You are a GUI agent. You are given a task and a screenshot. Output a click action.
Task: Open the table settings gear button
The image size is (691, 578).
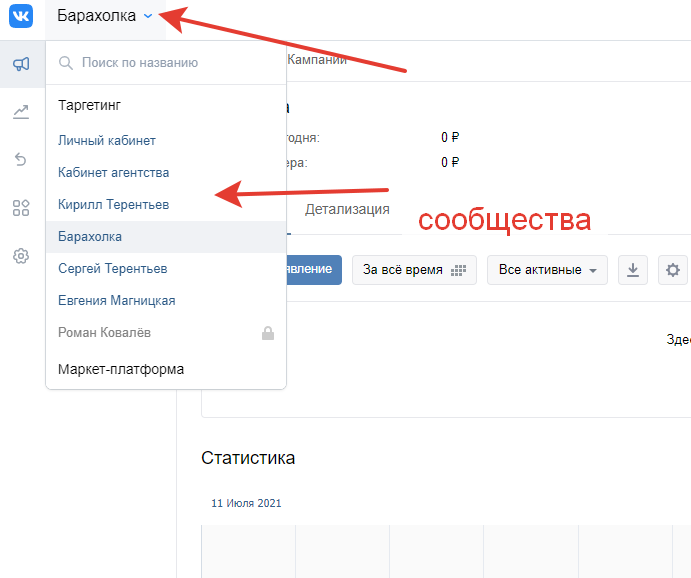[x=672, y=270]
